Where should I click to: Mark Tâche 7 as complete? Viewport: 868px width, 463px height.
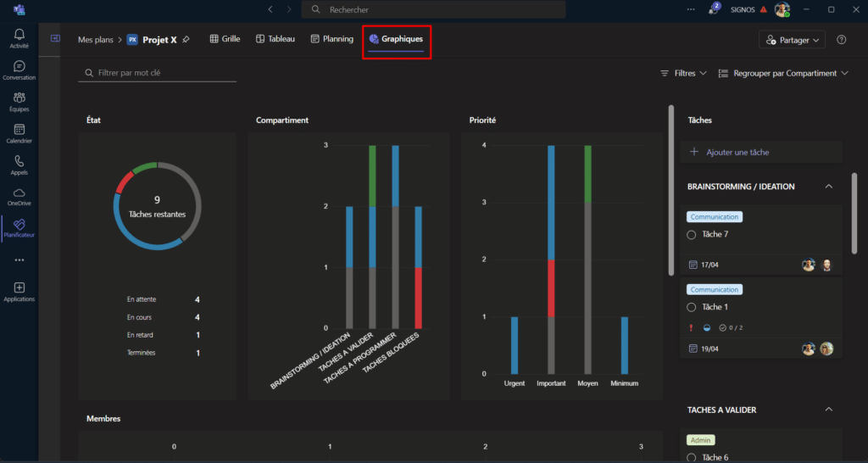tap(692, 234)
